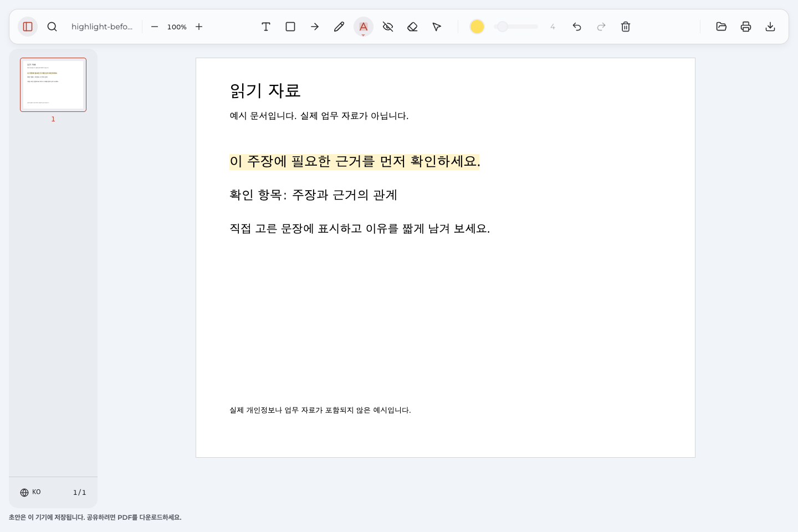Click the line '예시 문서입니다. 실제 업무 자료가 아닙니다.'
The width and height of the screenshot is (798, 532).
point(319,116)
